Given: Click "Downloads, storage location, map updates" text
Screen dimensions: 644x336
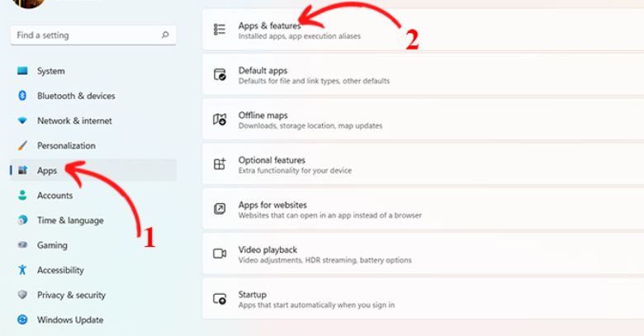Looking at the screenshot, I should [x=310, y=125].
